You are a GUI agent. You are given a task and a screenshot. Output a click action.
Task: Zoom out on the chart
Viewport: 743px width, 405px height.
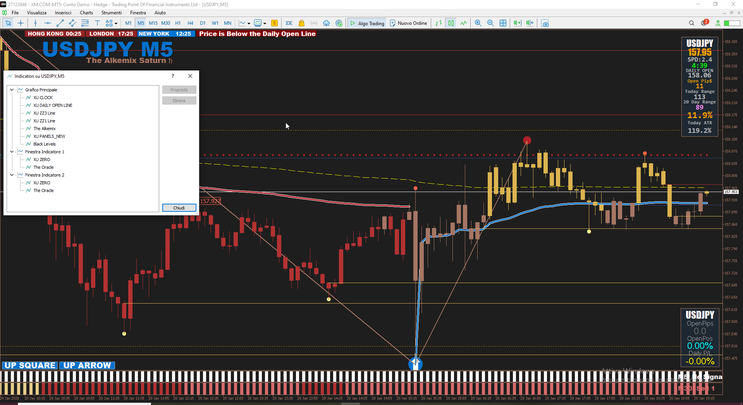pyautogui.click(x=490, y=23)
